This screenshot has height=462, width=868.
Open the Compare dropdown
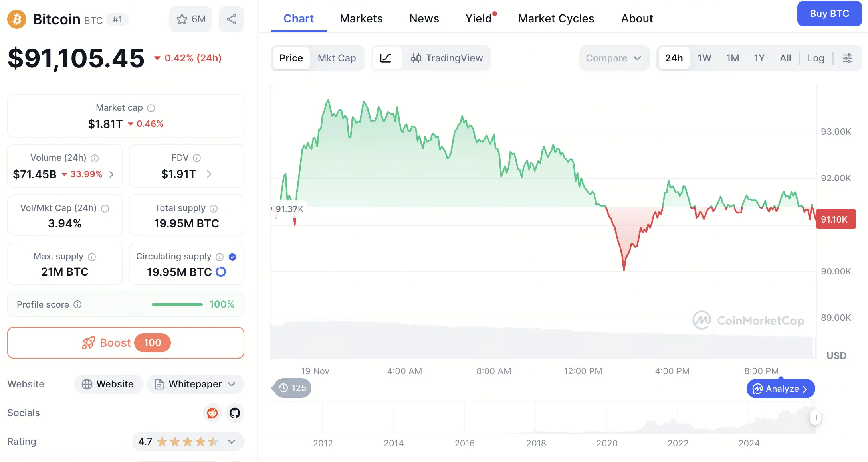pos(613,58)
